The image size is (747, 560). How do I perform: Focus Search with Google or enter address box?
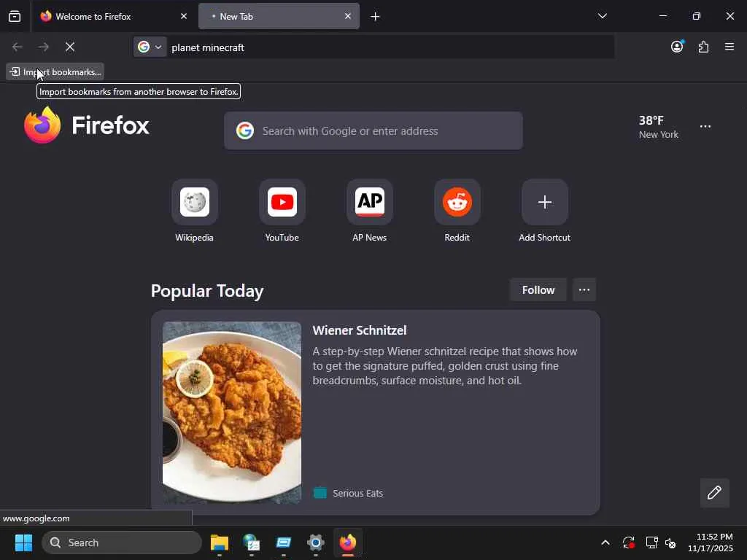coord(373,131)
